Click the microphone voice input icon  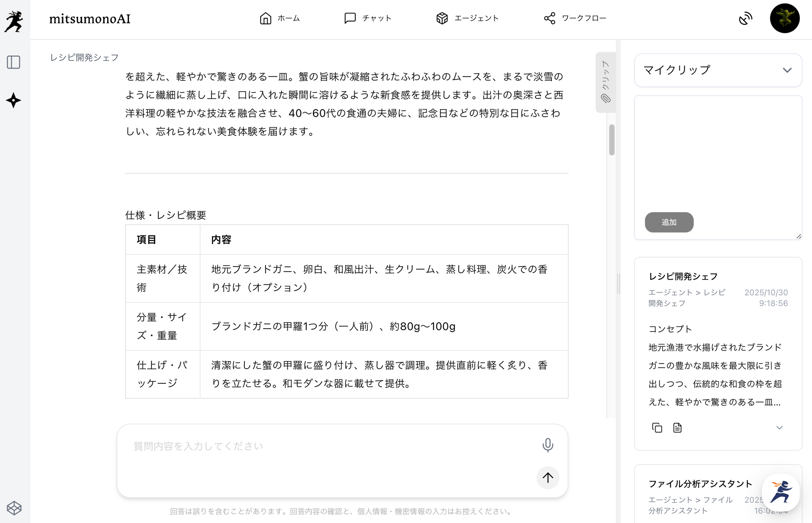(548, 445)
